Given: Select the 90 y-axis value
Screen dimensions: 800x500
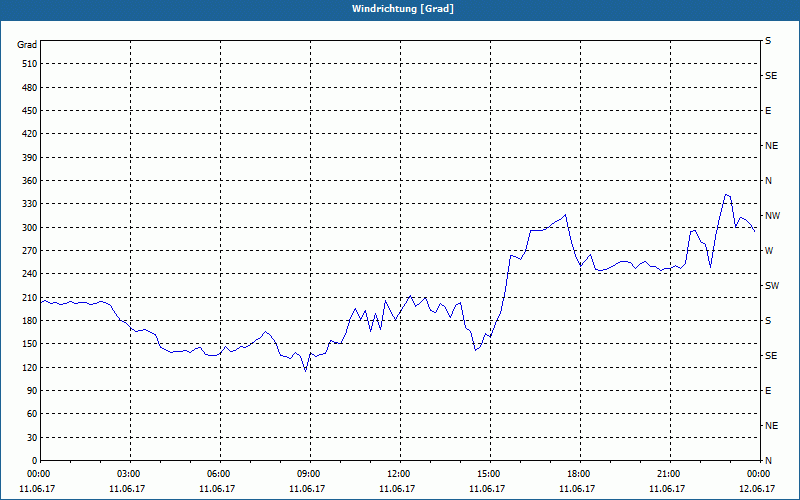Looking at the screenshot, I should coord(32,391).
